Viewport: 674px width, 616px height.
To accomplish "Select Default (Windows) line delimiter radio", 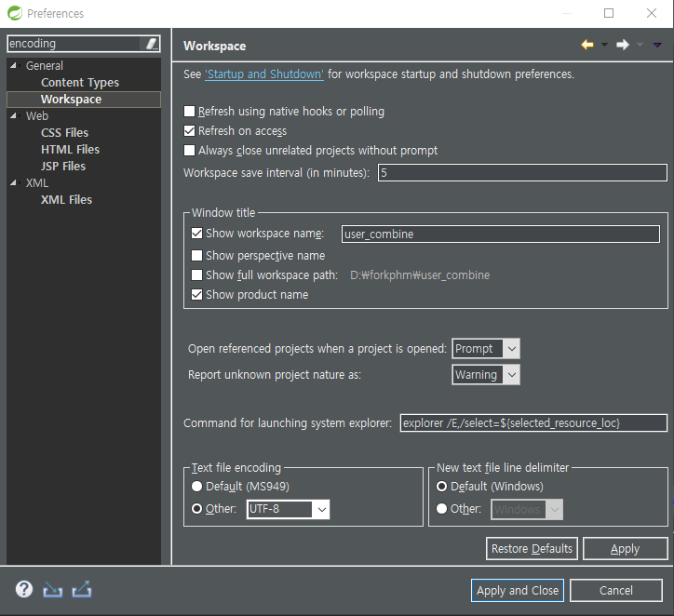I will tap(441, 487).
